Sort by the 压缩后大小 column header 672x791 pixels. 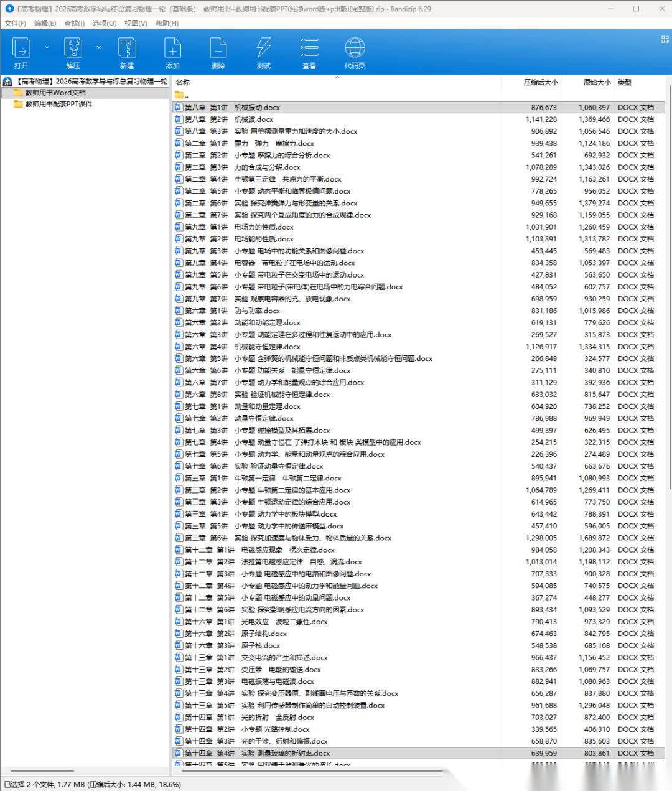[540, 82]
